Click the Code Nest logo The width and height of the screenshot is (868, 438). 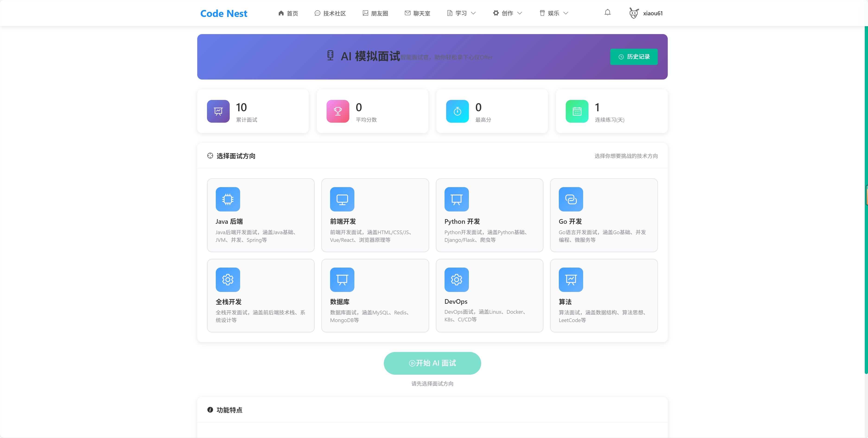(223, 13)
